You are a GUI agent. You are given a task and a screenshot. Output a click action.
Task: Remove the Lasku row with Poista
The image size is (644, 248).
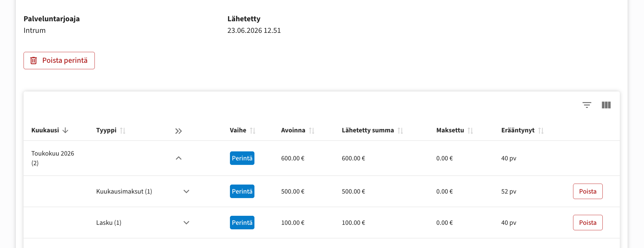588,223
